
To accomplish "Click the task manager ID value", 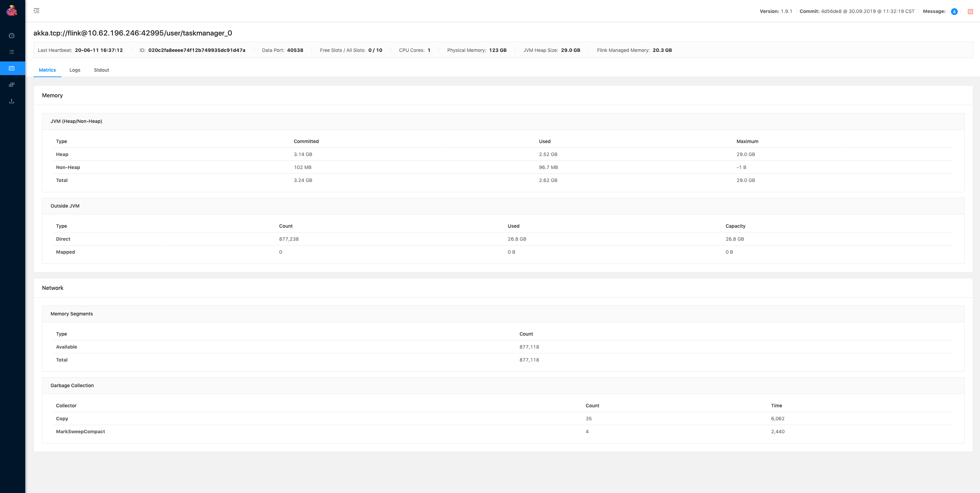I will click(x=197, y=50).
